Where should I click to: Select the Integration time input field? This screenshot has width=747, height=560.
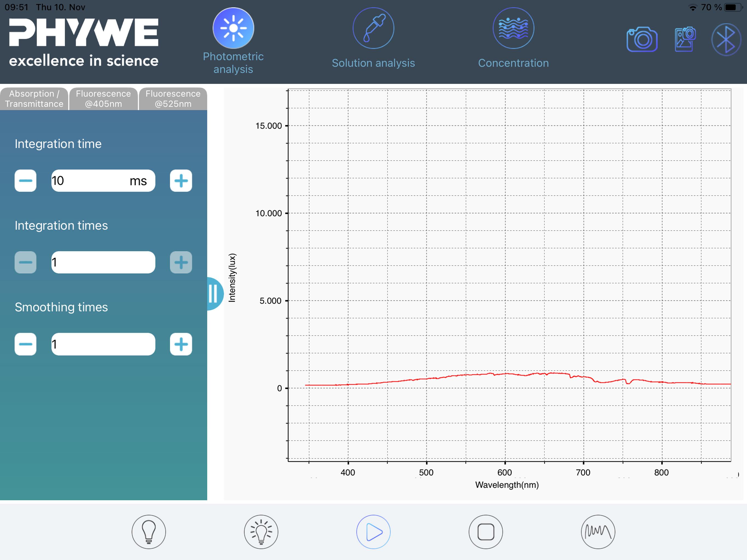pyautogui.click(x=103, y=181)
